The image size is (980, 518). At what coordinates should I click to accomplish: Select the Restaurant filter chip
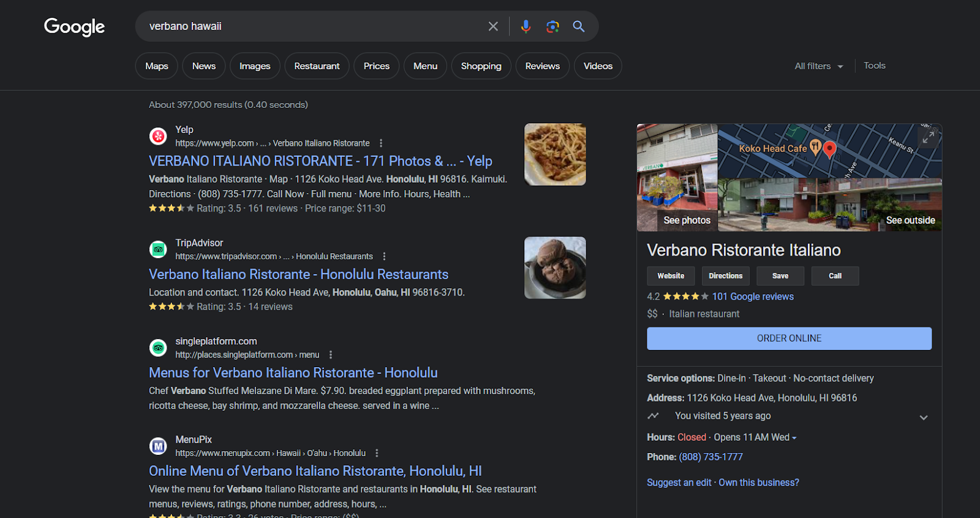(317, 66)
